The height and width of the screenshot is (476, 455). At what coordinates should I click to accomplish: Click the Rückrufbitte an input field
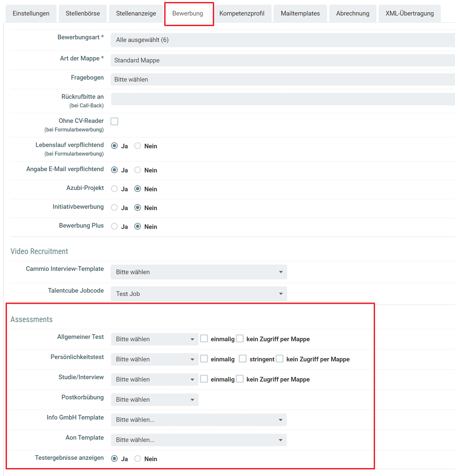click(283, 99)
